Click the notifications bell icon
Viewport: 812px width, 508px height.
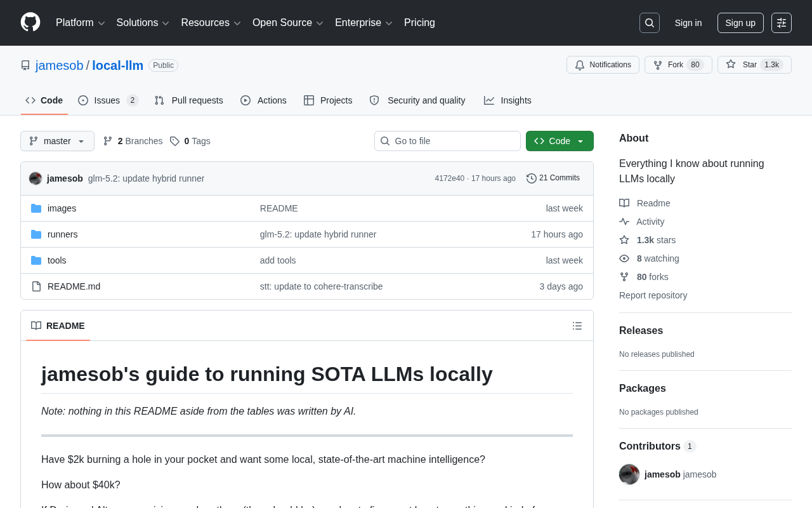pos(580,65)
